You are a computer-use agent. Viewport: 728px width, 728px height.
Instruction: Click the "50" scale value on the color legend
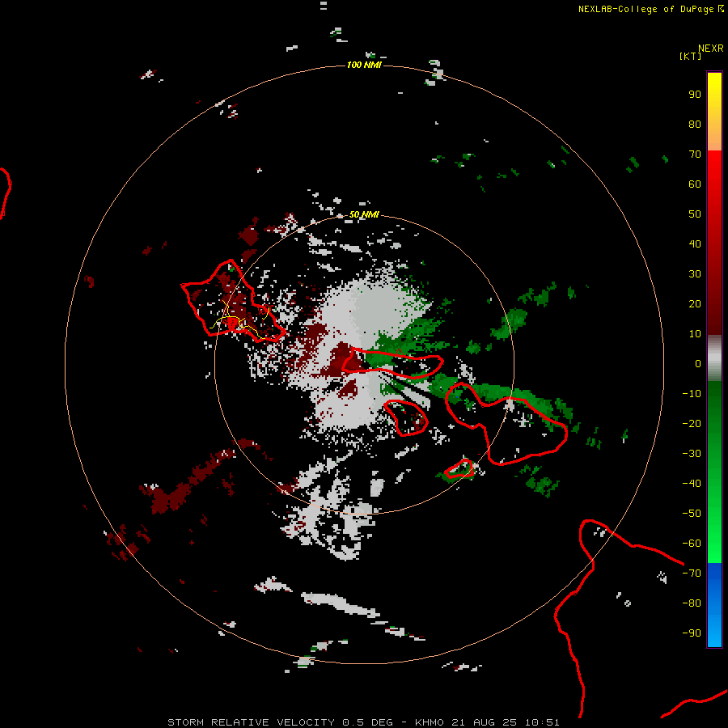click(695, 214)
